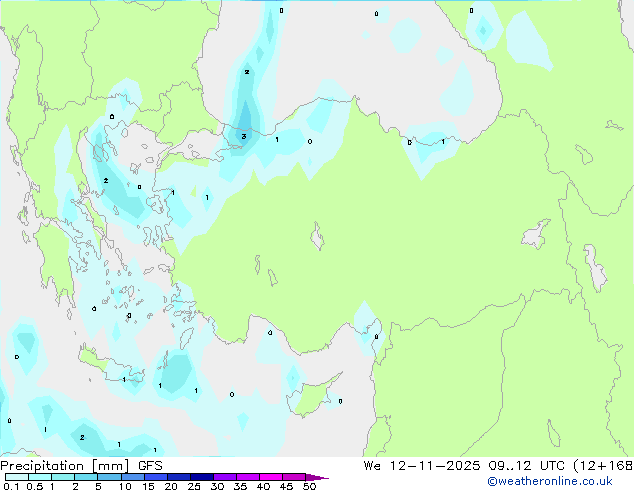The height and width of the screenshot is (490, 634).
Task: Select the 25 mm navy legend swatch
Action: click(x=201, y=477)
